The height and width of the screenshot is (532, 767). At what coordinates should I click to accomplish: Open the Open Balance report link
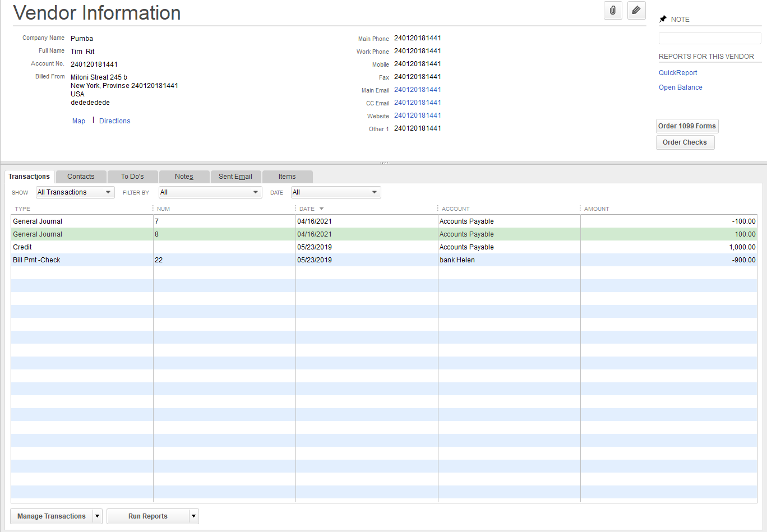pos(680,87)
